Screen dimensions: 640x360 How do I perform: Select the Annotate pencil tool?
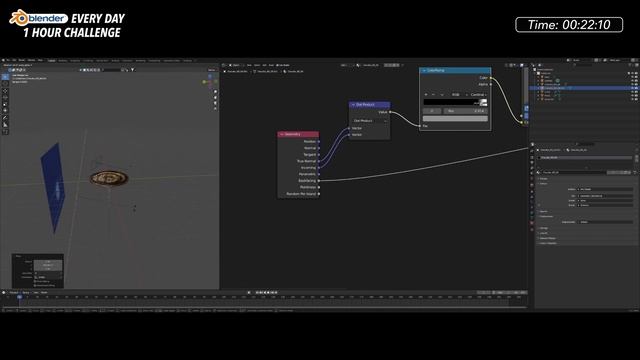click(x=5, y=118)
